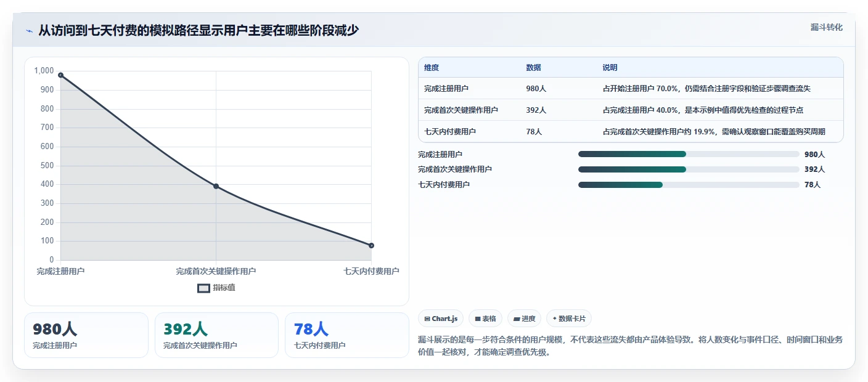This screenshot has height=382, width=868.
Task: Click the 完成注册用户 progress bar
Action: [x=689, y=154]
